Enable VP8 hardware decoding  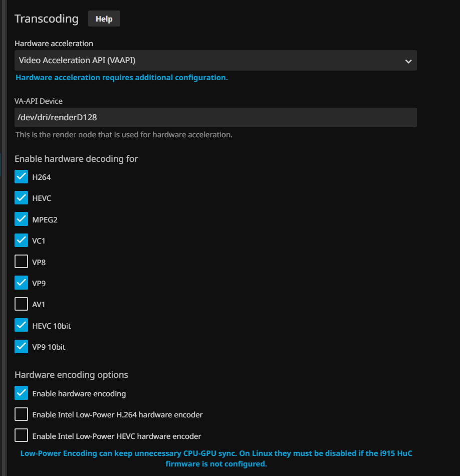click(x=22, y=262)
